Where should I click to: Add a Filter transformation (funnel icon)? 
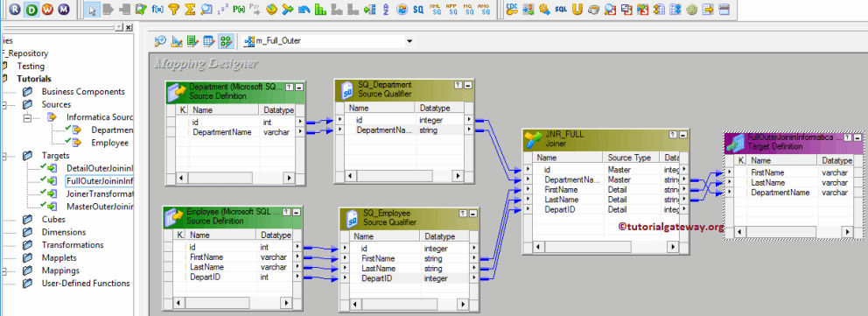point(174,10)
